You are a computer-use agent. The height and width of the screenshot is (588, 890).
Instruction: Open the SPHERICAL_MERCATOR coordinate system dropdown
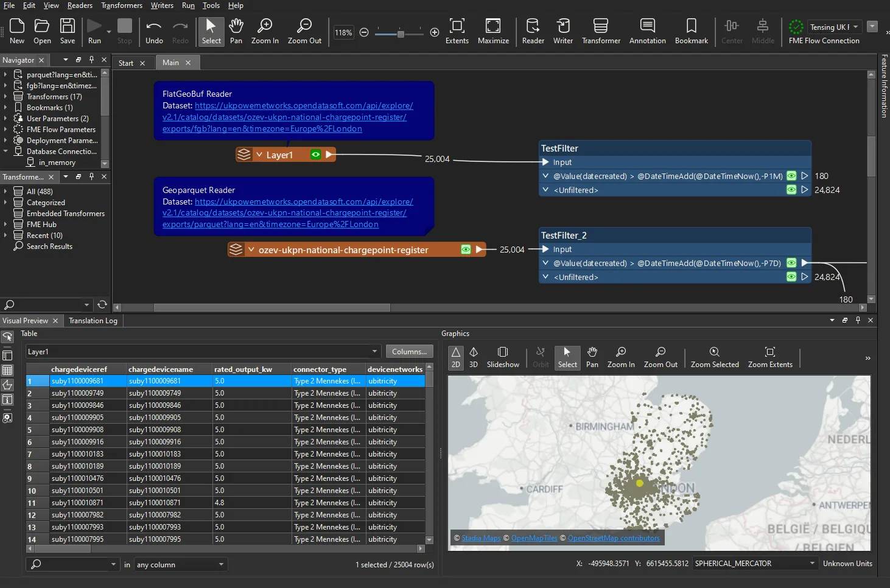coord(811,564)
